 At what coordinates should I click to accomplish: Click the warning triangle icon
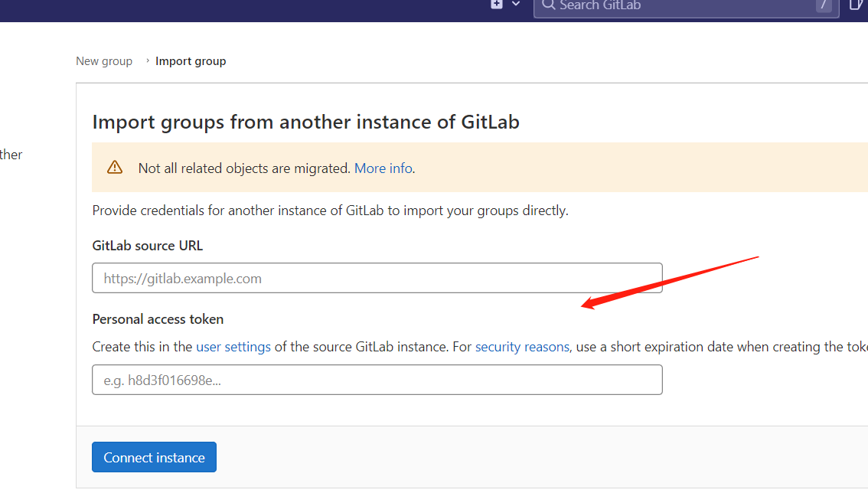(115, 168)
